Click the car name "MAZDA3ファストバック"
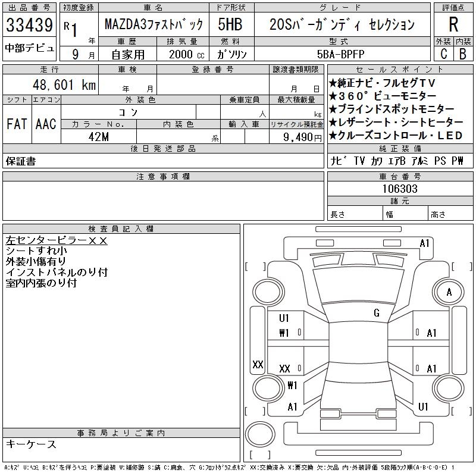This screenshot has height=476, width=476. (x=154, y=24)
